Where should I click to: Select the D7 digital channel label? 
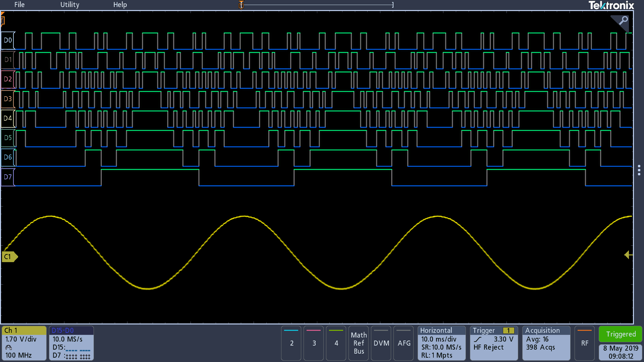(x=8, y=177)
